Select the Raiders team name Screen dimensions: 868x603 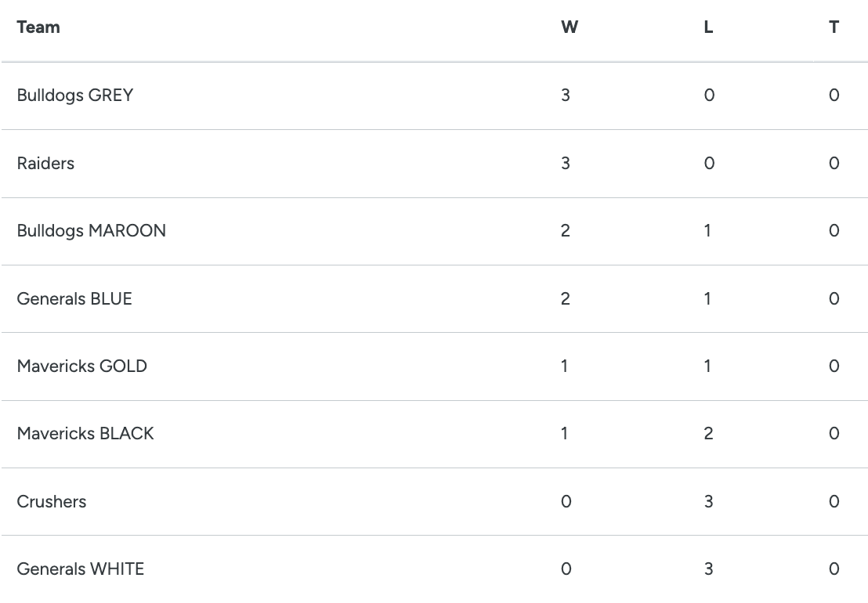coord(45,163)
